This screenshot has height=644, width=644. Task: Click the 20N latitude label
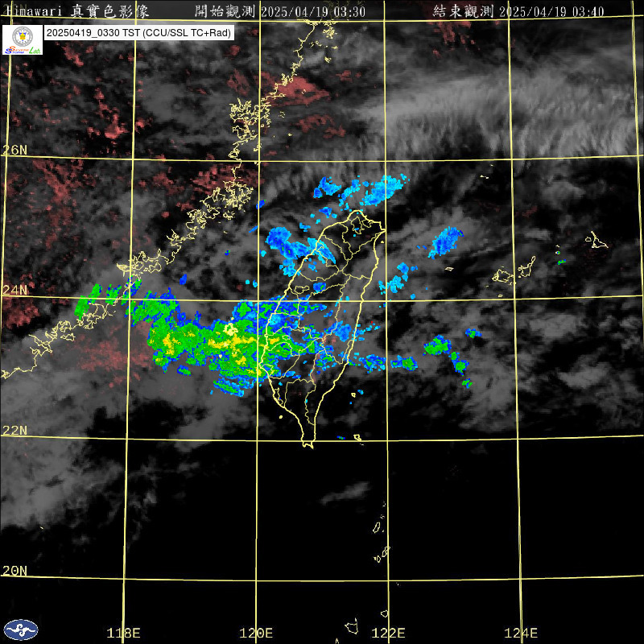[14, 570]
